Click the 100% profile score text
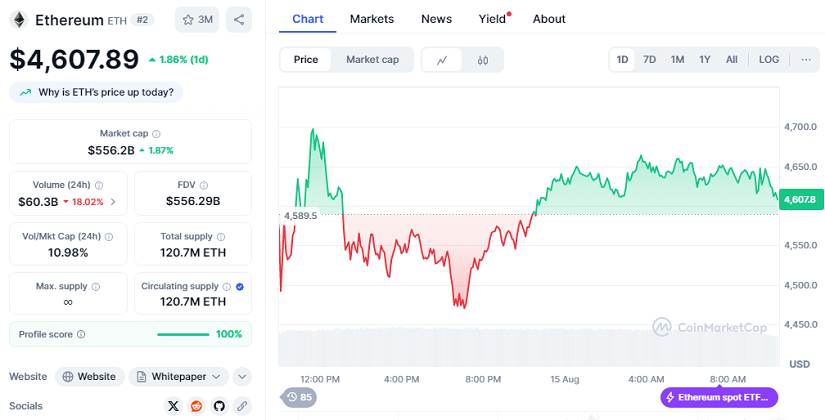 click(229, 334)
